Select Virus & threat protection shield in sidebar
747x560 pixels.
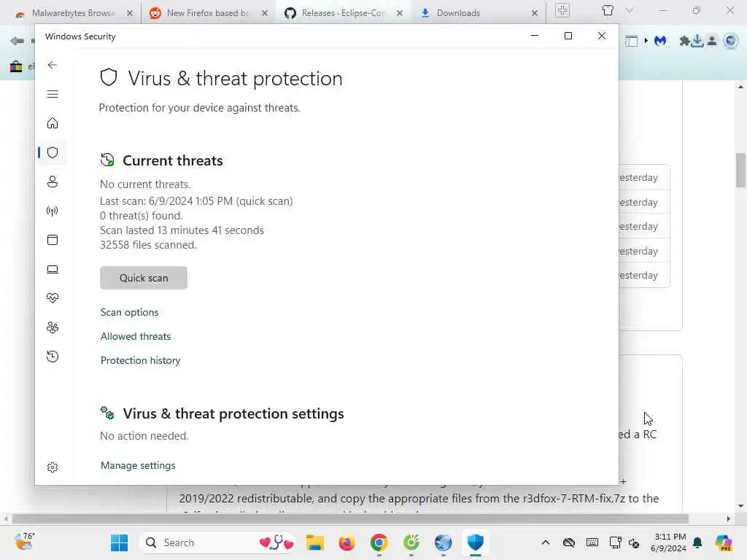[53, 152]
